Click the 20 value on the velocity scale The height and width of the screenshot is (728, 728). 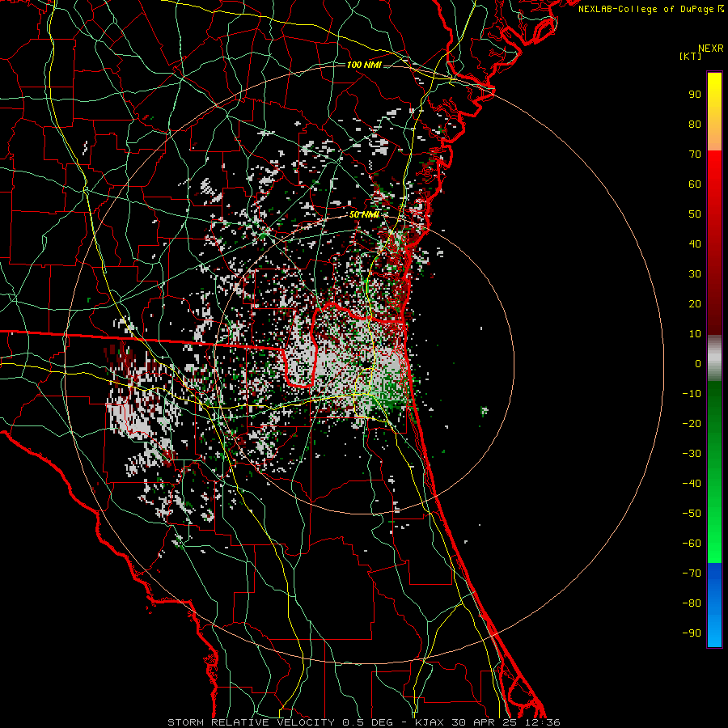tap(695, 303)
